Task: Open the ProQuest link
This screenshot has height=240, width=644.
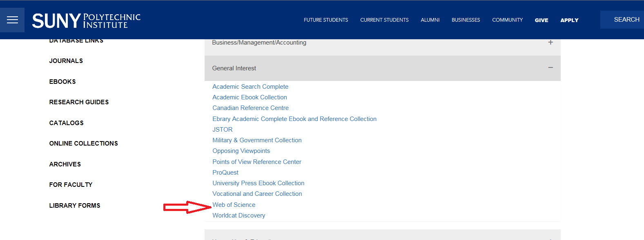Action: tap(225, 173)
